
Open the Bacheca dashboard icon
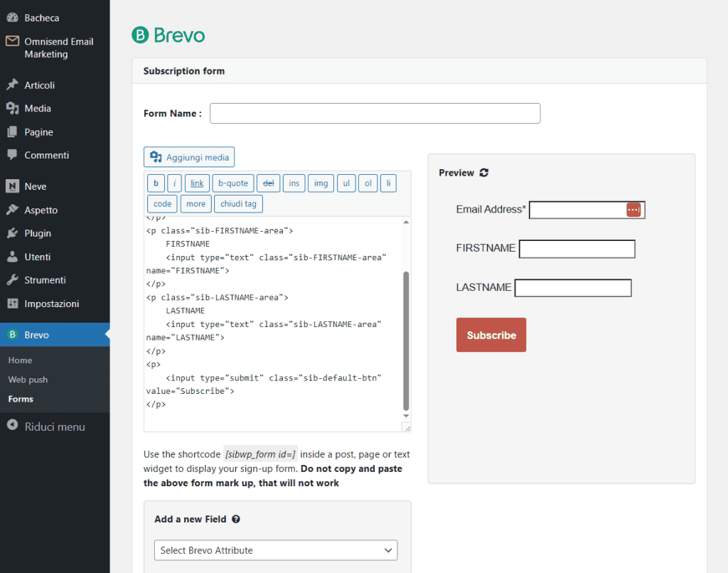coord(13,18)
